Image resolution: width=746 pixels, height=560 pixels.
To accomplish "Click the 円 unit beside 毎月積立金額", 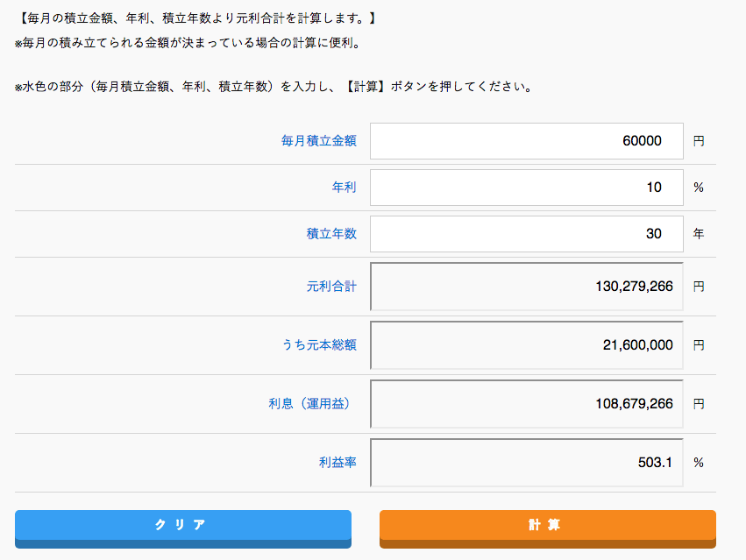I will pos(699,141).
